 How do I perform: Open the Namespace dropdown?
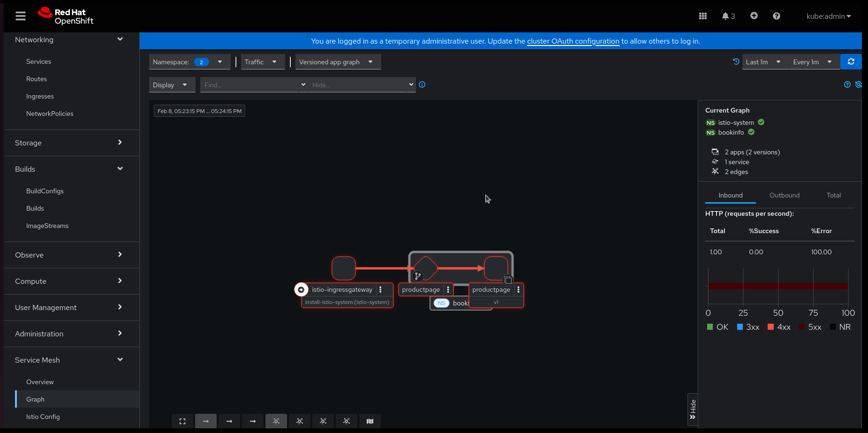pyautogui.click(x=189, y=62)
